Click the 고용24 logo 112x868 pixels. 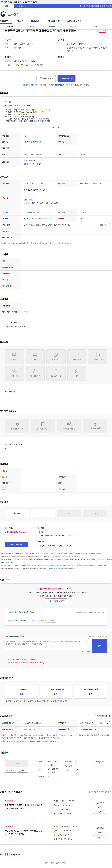point(9,14)
